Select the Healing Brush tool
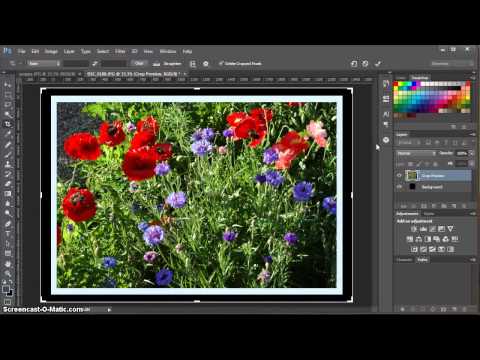480x360 pixels. 7,144
